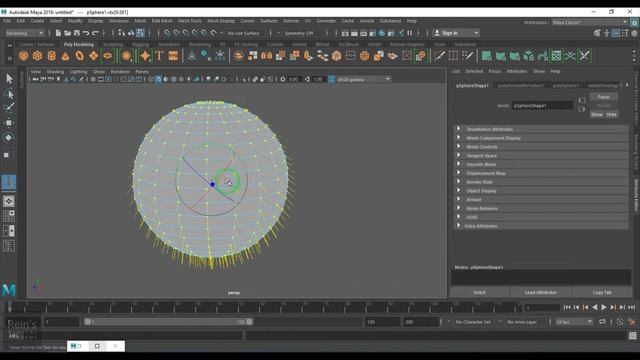Open the sRGB gamma viewport dropdown
Screen dimensions: 640x360
pos(364,79)
